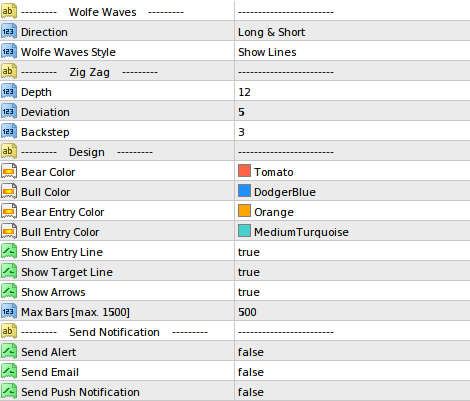The height and width of the screenshot is (401, 470).
Task: Click the color icon next to Bear Color
Action: click(x=9, y=171)
